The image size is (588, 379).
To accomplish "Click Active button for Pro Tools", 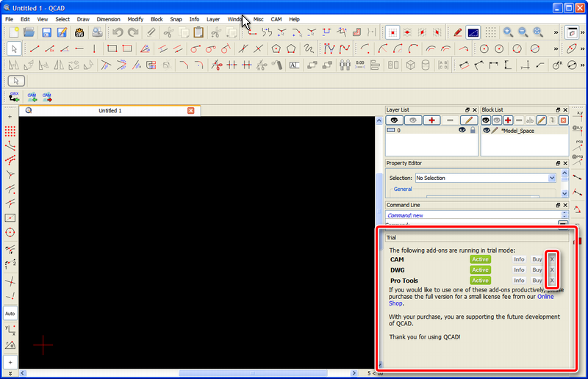I will 480,281.
